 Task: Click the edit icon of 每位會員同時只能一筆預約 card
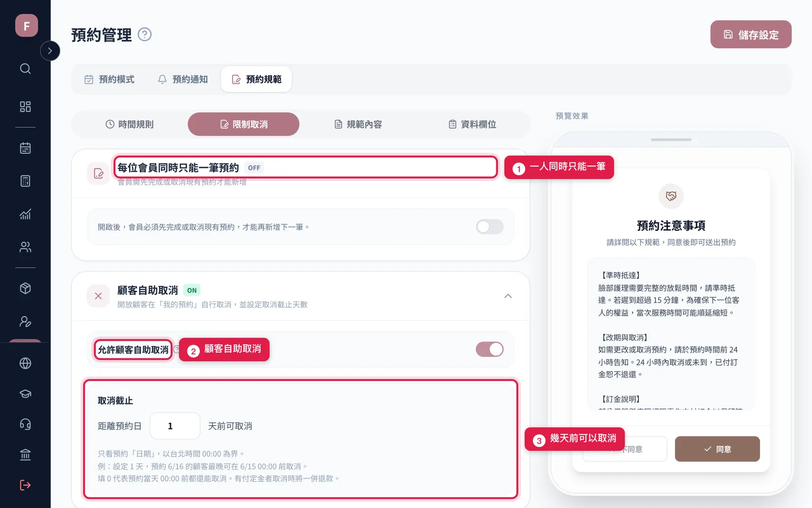coord(98,174)
